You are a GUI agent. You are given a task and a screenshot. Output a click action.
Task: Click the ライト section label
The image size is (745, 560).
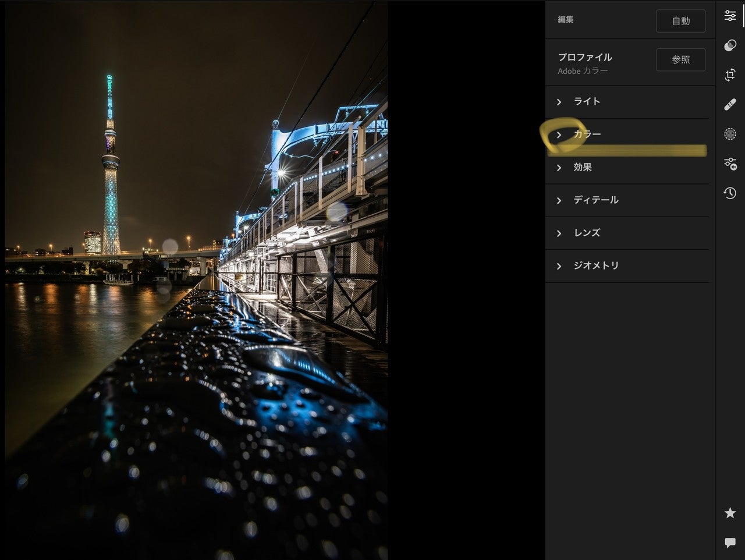[587, 101]
